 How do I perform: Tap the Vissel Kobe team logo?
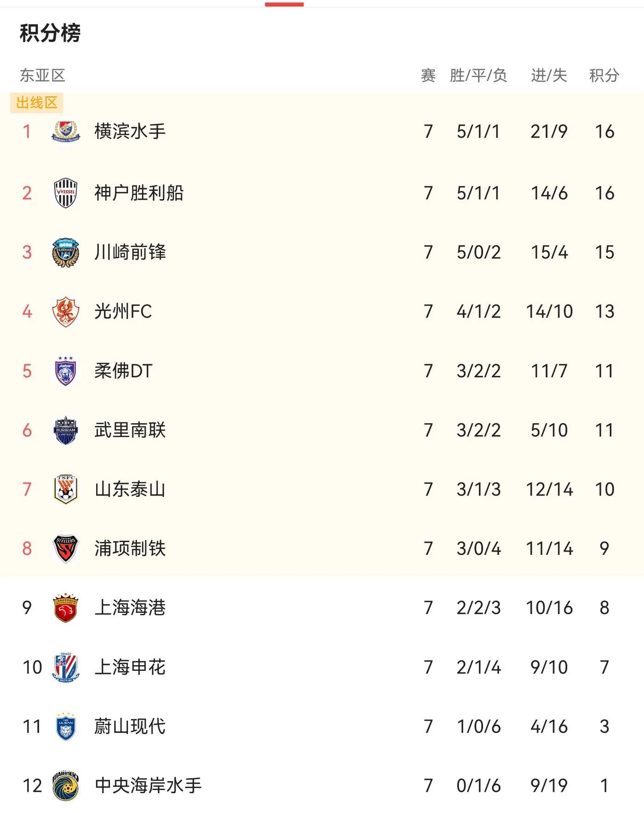(65, 193)
